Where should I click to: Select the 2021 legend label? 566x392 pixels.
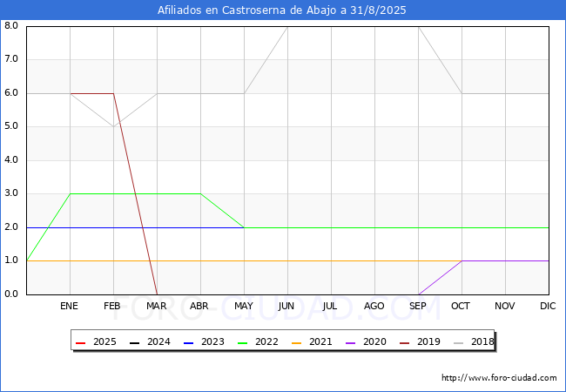coord(320,341)
